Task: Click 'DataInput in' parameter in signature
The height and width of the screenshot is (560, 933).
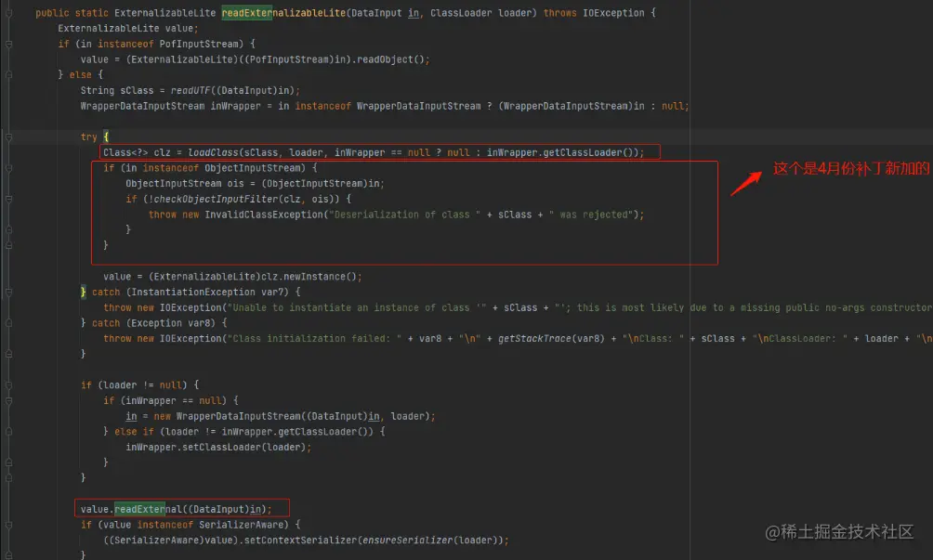Action: point(385,13)
